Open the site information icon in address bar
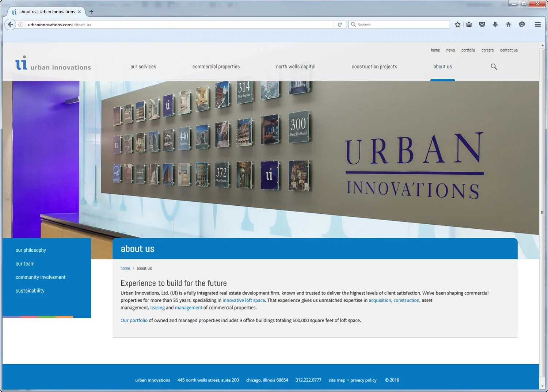548x392 pixels. (21, 24)
